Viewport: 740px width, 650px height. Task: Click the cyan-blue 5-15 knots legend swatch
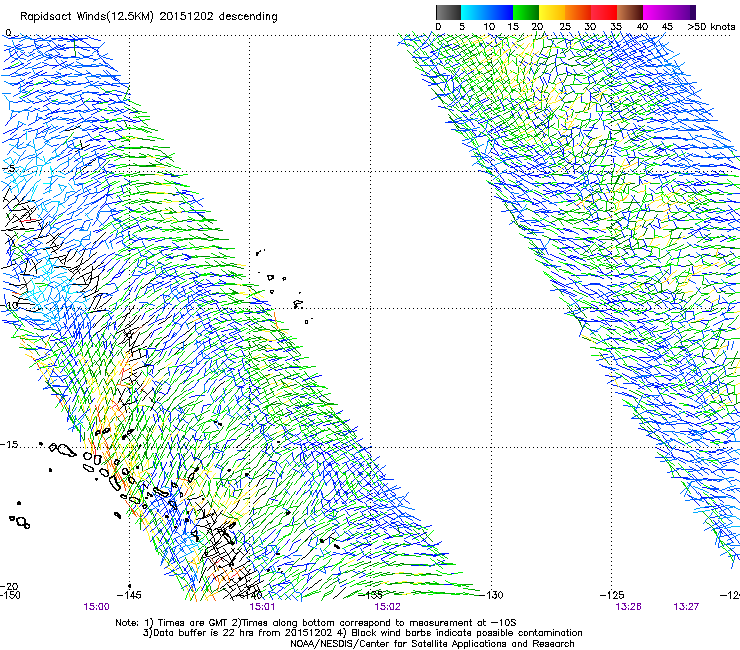pyautogui.click(x=487, y=12)
